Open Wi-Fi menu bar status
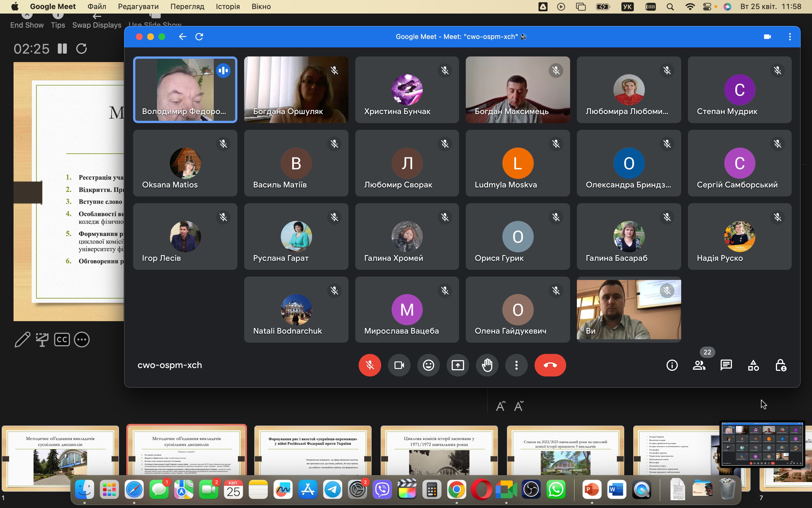Screen dimensions: 812x508 (x=690, y=7)
